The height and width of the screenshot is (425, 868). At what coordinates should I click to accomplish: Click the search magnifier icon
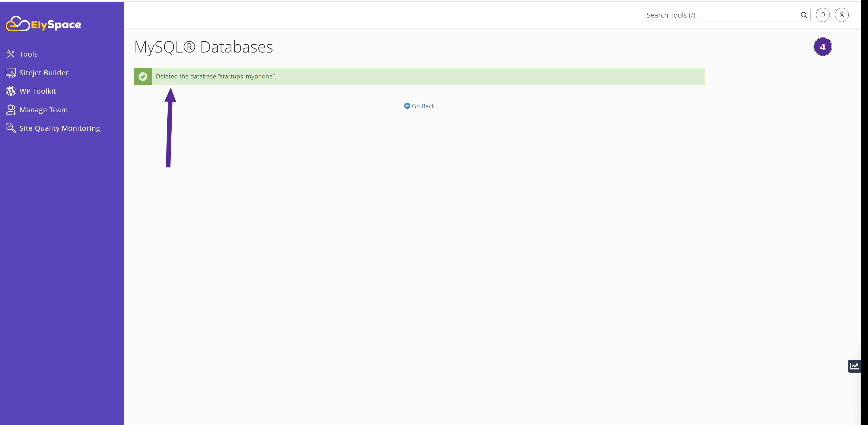click(x=803, y=15)
